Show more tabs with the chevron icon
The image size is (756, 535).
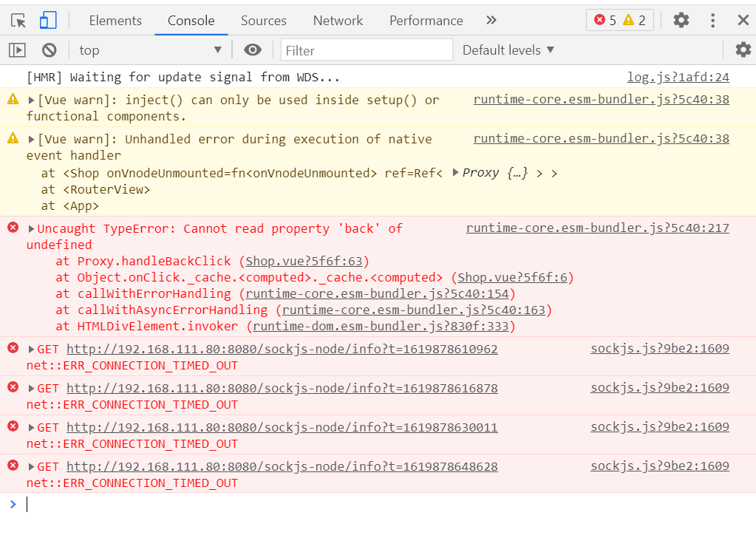coord(491,21)
